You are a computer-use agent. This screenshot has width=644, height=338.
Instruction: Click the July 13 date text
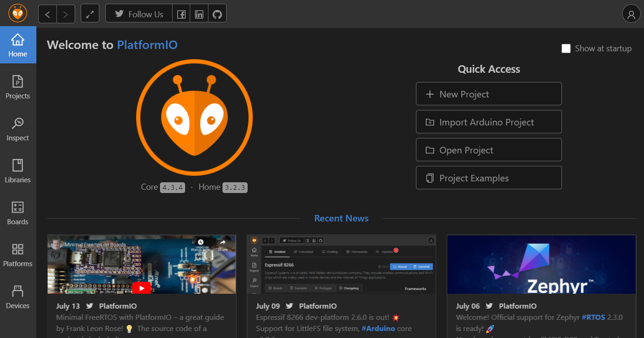pyautogui.click(x=68, y=306)
